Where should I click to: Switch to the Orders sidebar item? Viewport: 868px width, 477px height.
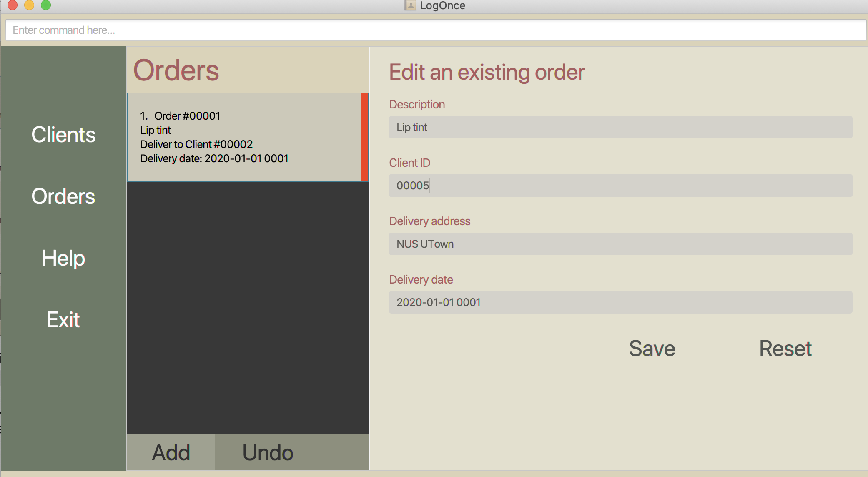coord(63,196)
